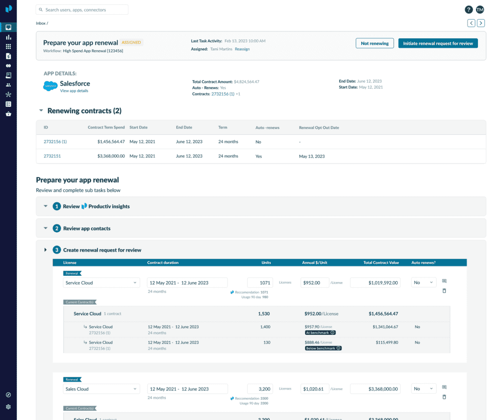Click the Salesforce cloud logo
The height and width of the screenshot is (420, 504).
click(50, 86)
